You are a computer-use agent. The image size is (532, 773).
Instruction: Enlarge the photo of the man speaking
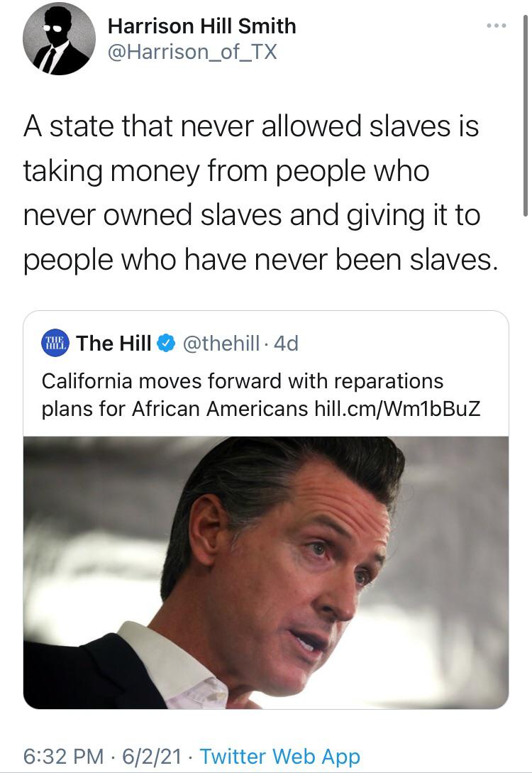tap(266, 573)
